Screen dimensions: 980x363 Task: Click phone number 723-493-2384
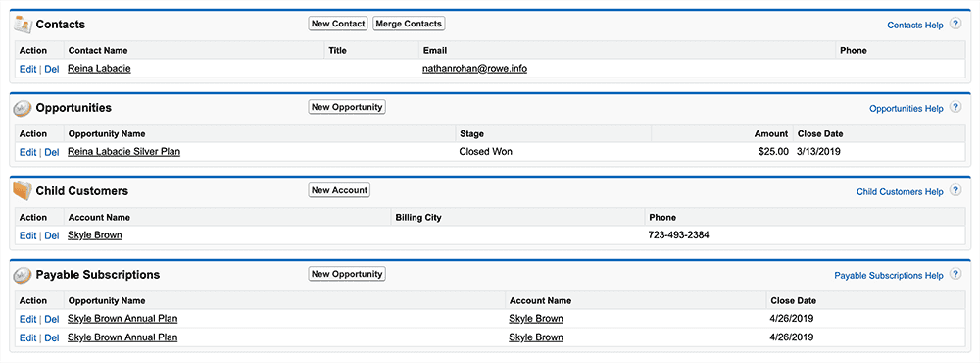pyautogui.click(x=679, y=234)
